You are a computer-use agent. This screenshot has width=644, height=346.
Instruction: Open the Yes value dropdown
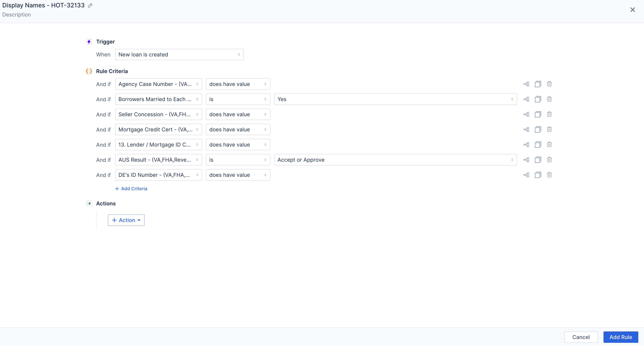[395, 99]
